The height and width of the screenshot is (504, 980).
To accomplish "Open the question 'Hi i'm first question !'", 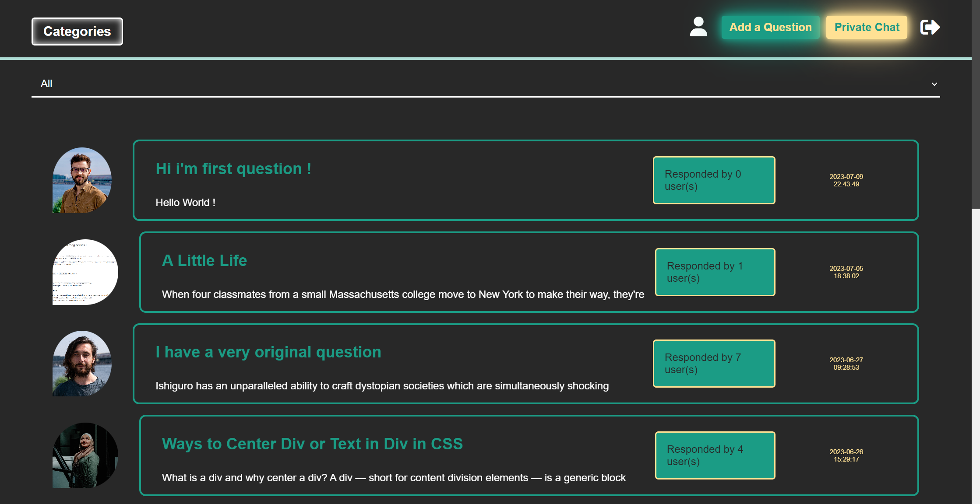I will [233, 168].
